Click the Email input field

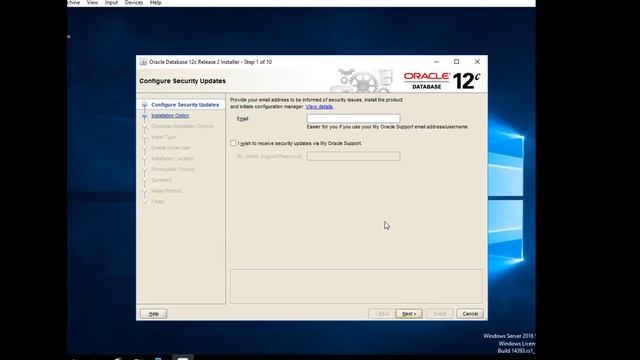click(x=353, y=118)
